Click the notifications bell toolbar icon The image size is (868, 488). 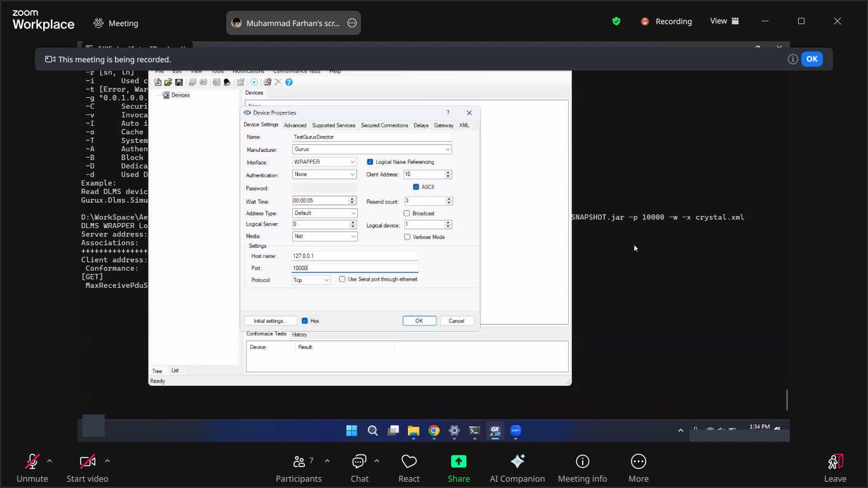227,82
